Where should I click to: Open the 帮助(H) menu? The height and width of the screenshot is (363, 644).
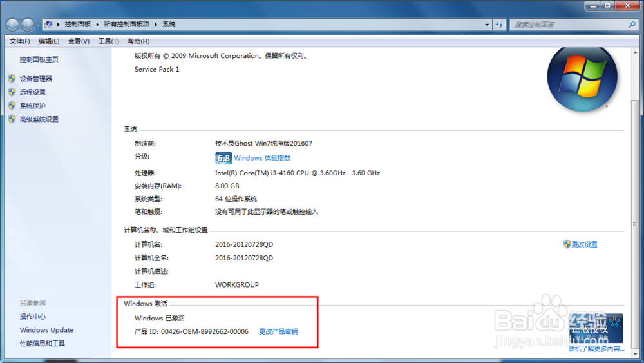(x=138, y=41)
